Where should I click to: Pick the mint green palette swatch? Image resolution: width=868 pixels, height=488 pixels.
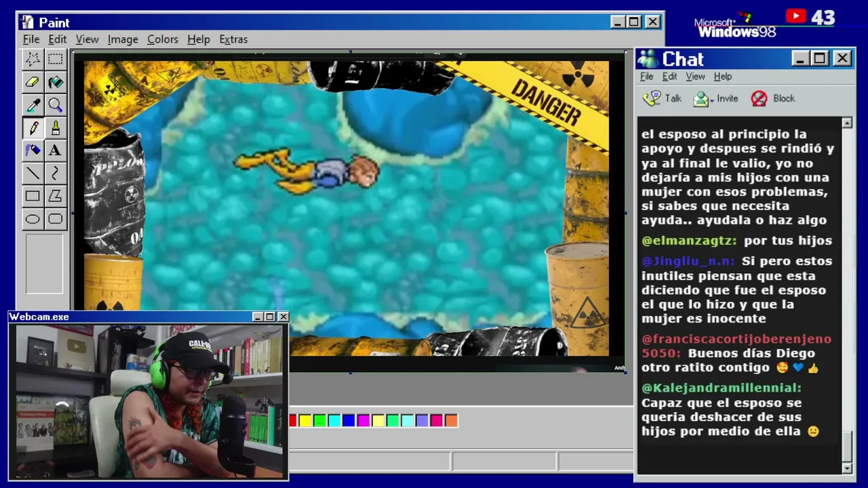pyautogui.click(x=393, y=421)
